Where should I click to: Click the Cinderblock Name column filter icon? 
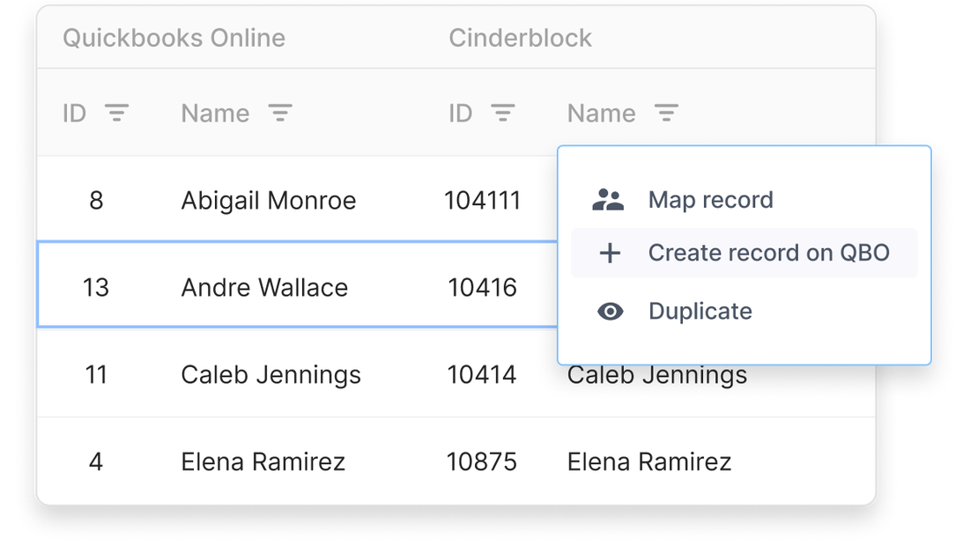[x=666, y=113]
